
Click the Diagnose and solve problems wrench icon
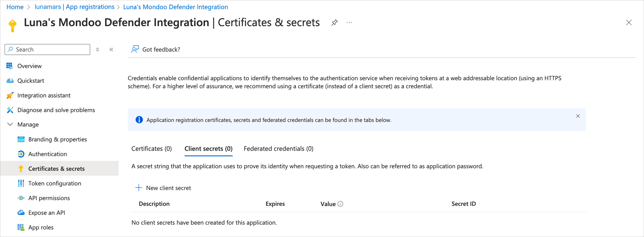(x=10, y=110)
